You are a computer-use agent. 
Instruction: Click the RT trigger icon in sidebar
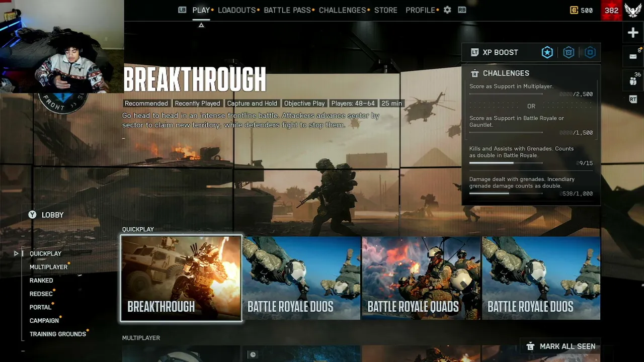633,100
